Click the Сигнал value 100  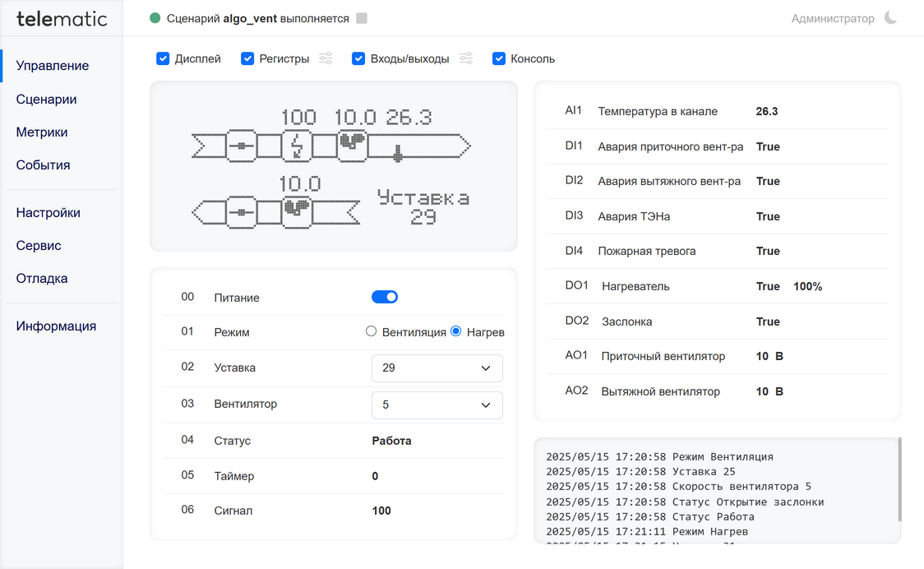click(x=381, y=511)
